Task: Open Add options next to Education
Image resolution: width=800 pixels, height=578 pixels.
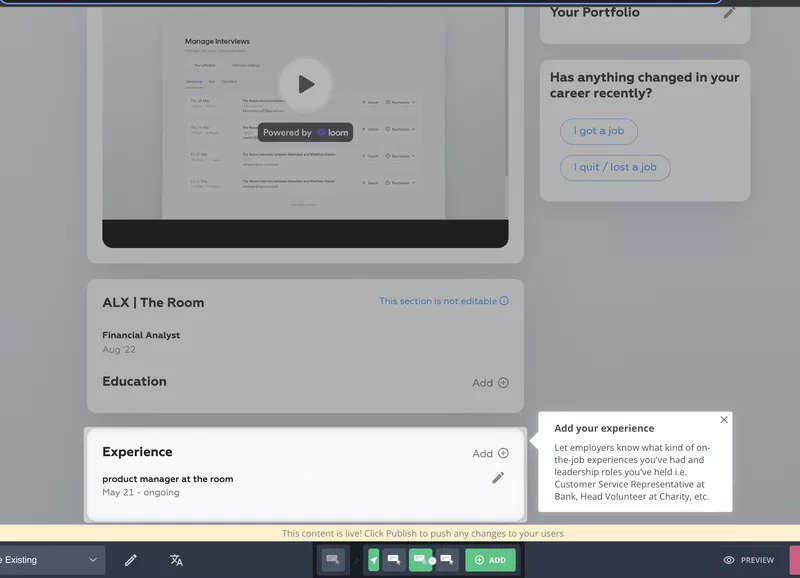Action: (488, 382)
